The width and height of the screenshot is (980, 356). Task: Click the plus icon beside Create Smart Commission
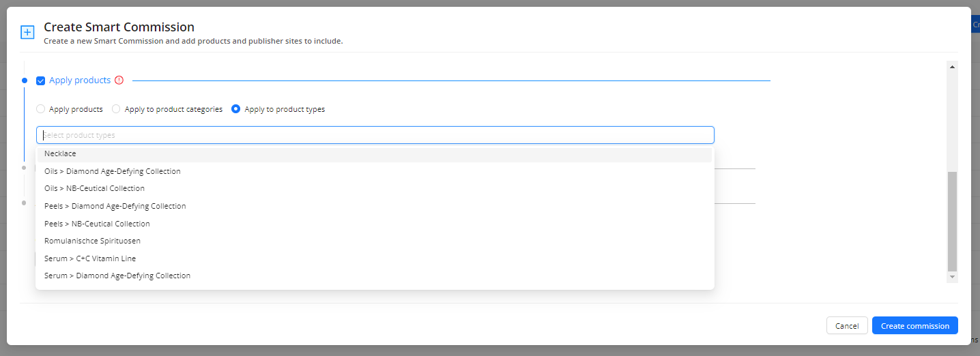coord(27,32)
